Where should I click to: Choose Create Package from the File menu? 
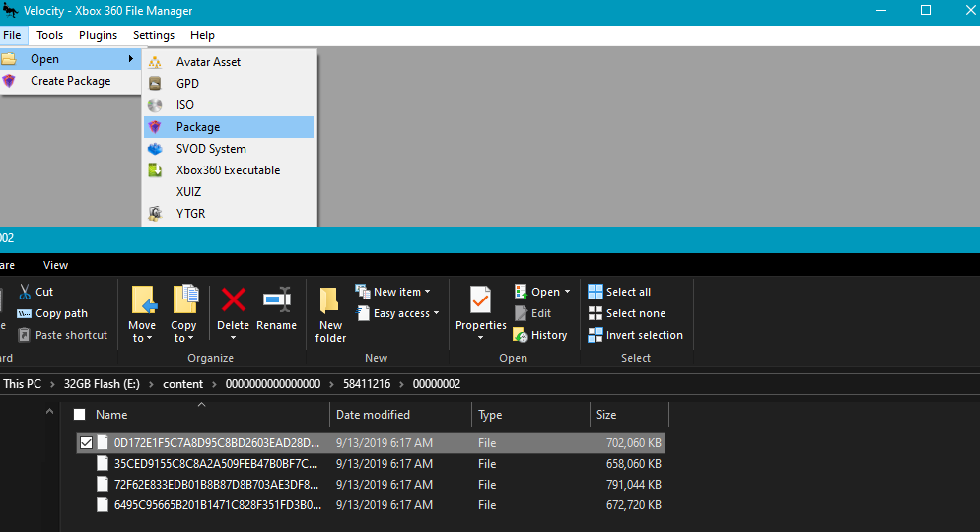(x=71, y=81)
